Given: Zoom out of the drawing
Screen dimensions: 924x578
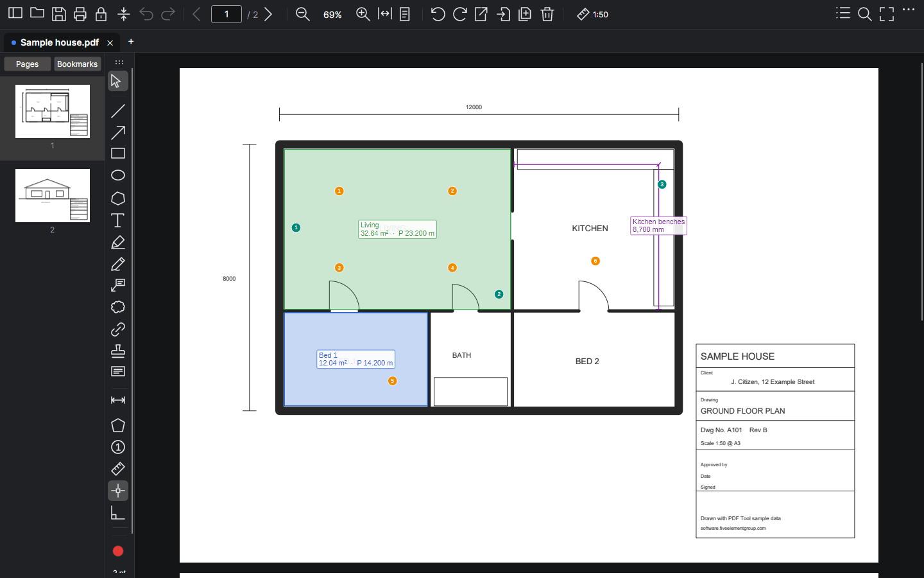Looking at the screenshot, I should coord(302,14).
